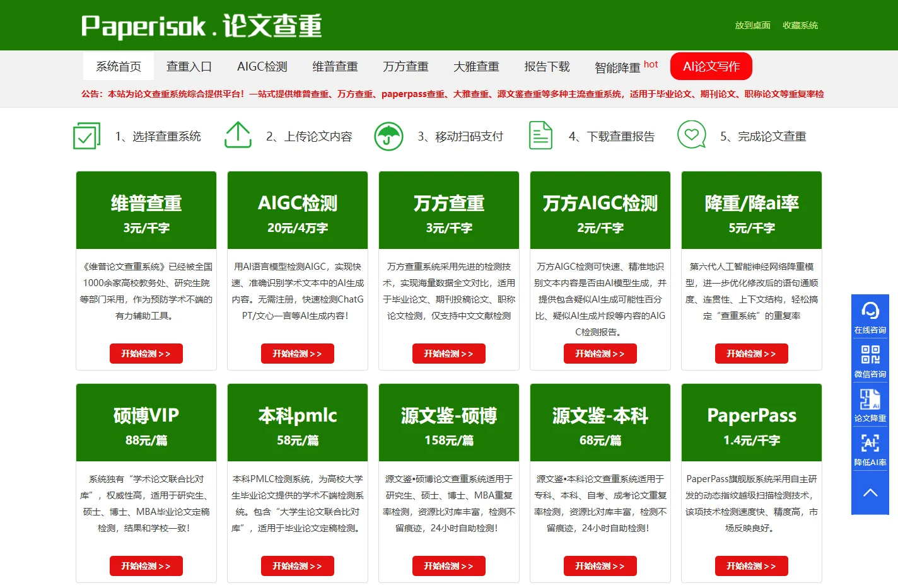Click PaperPass旗舰版系统 description paragraph
This screenshot has height=588, width=898.
click(x=752, y=504)
